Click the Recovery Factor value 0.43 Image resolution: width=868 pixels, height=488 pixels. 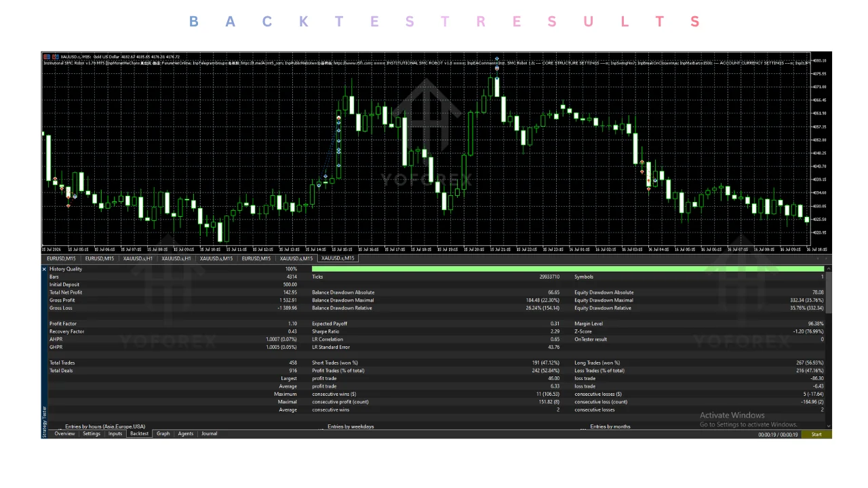(293, 331)
